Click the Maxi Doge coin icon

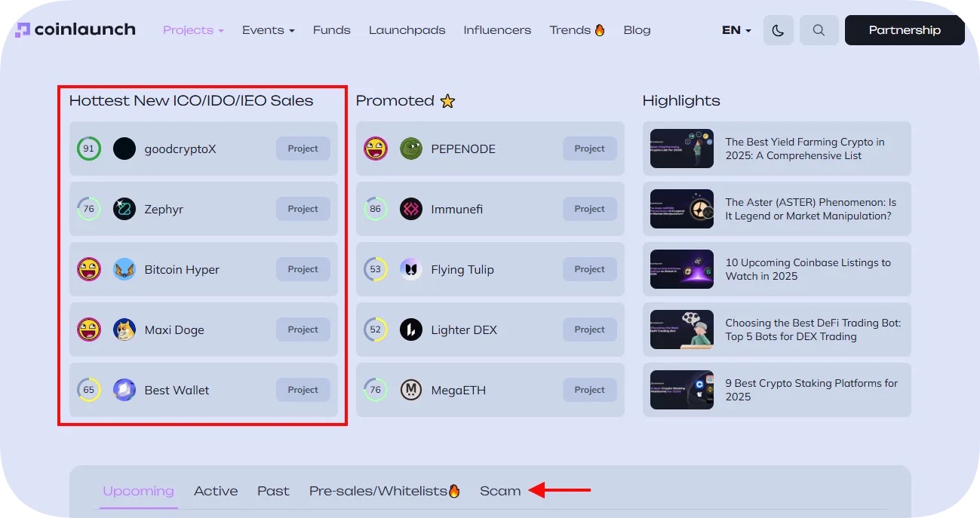click(124, 329)
